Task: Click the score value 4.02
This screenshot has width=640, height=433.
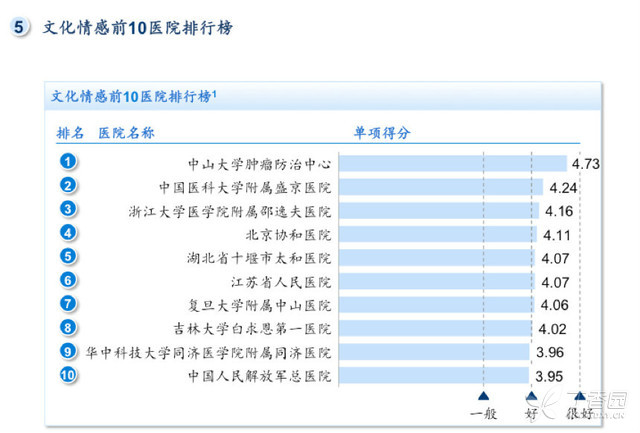Action: click(552, 329)
